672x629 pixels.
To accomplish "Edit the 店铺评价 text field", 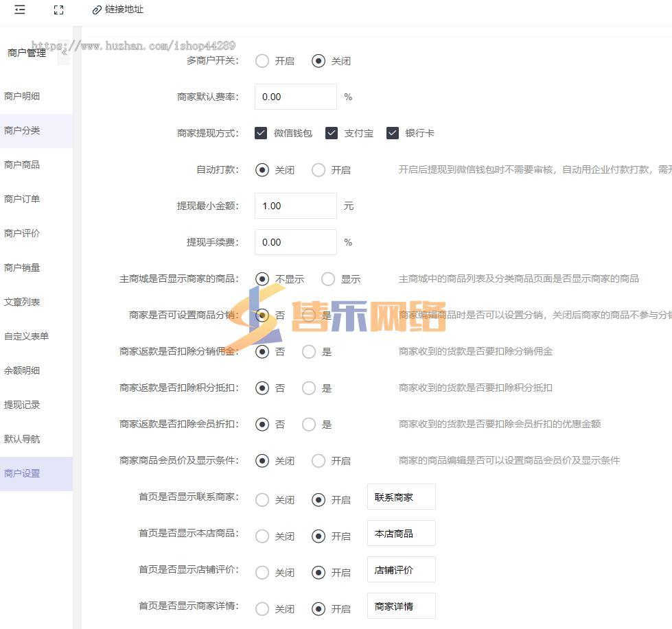I will coord(402,570).
